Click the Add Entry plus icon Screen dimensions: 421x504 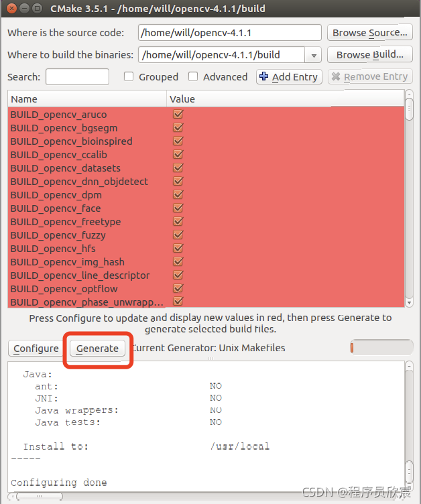pos(263,77)
